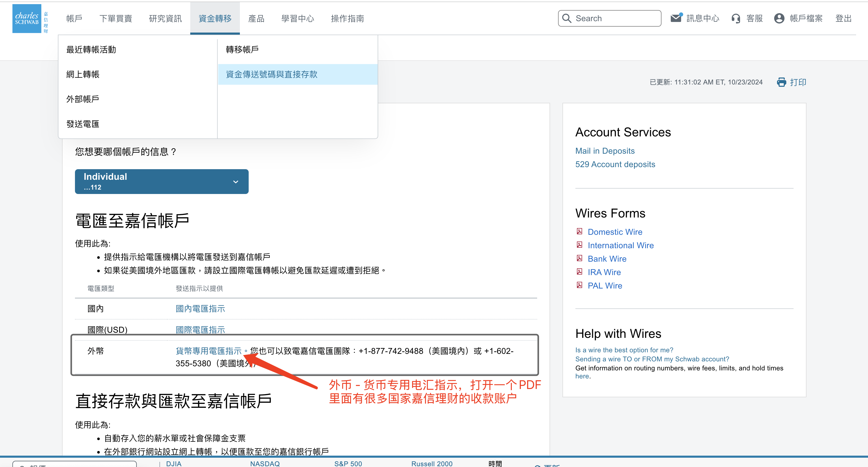Open the 國內電匯指示 link
868x467 pixels.
tap(200, 308)
